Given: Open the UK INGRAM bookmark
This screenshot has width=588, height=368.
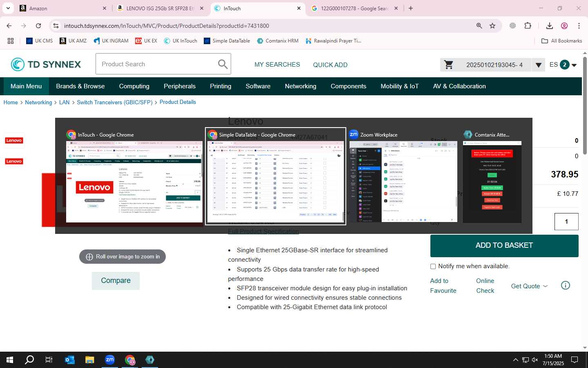Looking at the screenshot, I should click(111, 41).
